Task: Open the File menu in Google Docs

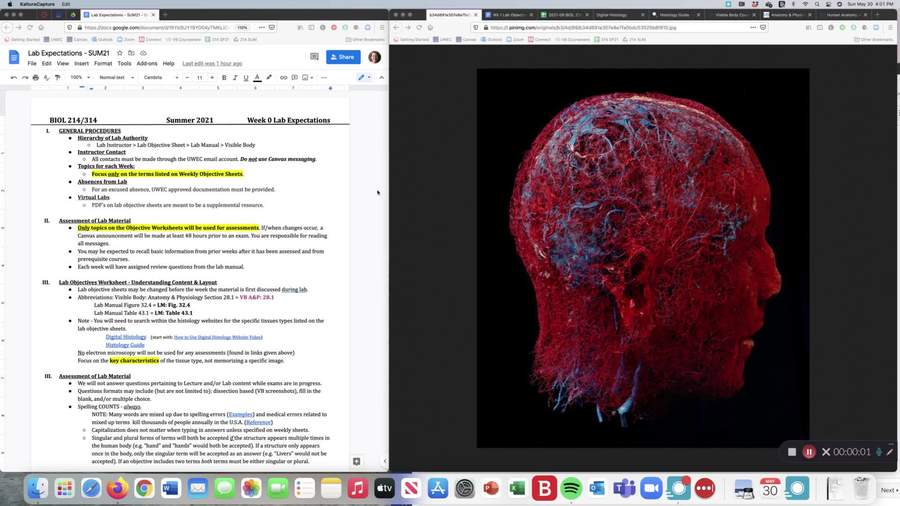Action: pos(32,64)
